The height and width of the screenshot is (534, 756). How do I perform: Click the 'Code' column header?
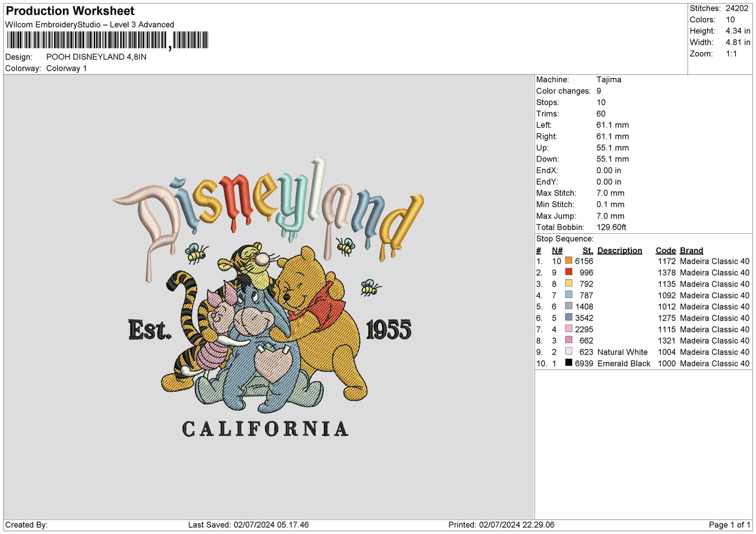[665, 251]
